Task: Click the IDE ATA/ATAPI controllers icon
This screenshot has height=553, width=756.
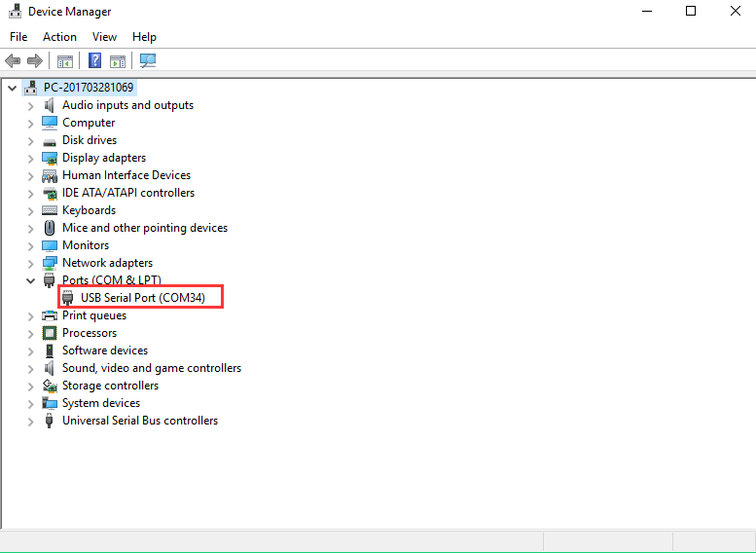Action: [50, 194]
